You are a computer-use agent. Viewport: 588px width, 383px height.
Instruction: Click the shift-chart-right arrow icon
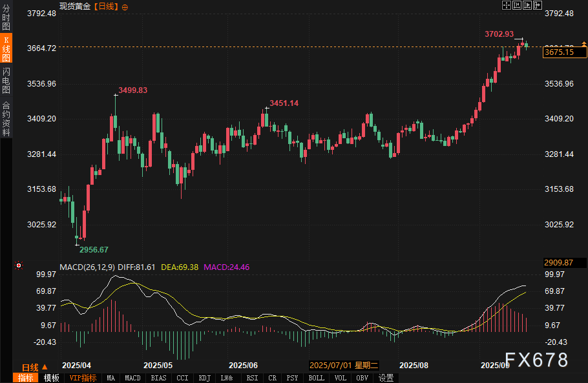coord(536,5)
